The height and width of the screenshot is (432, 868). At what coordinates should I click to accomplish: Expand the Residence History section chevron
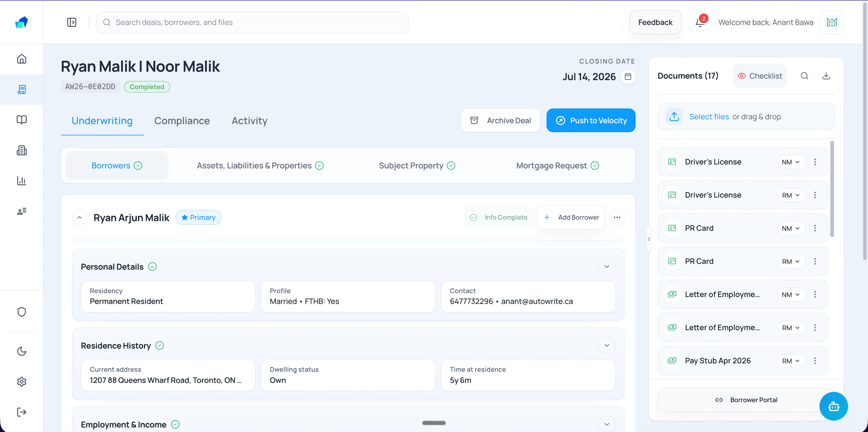[606, 346]
